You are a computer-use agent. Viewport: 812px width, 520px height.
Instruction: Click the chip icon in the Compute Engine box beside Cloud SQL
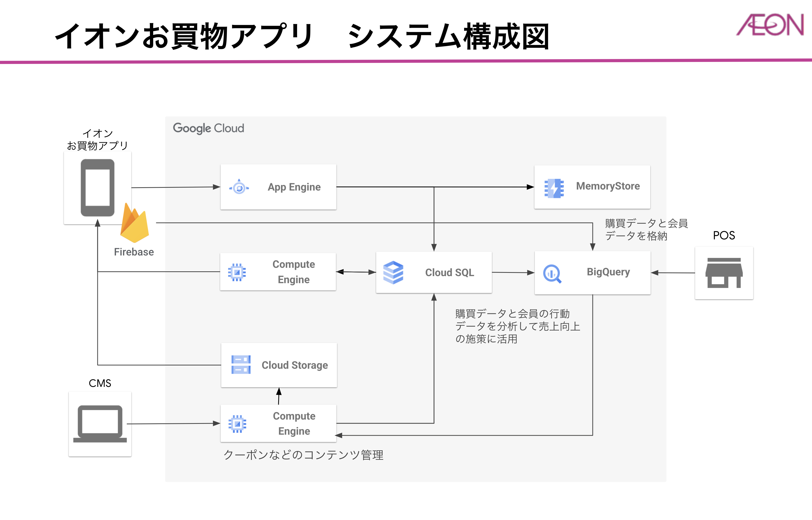[237, 272]
